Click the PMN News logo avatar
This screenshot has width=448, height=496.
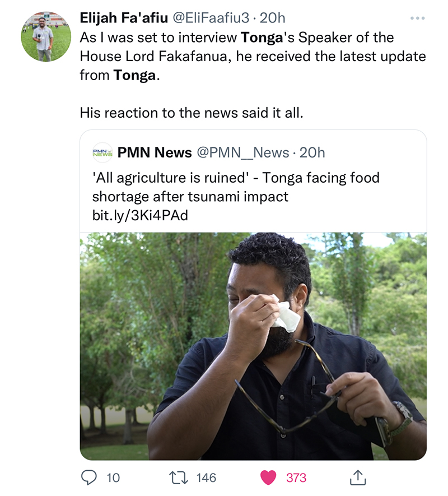point(102,152)
